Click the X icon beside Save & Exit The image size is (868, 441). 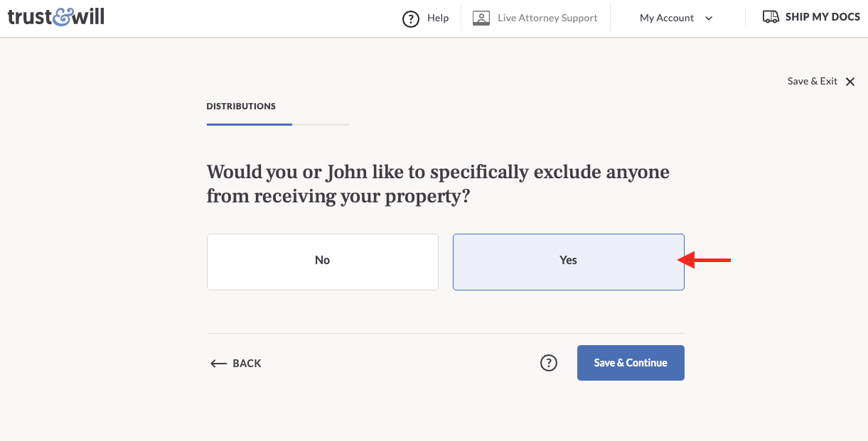[850, 82]
